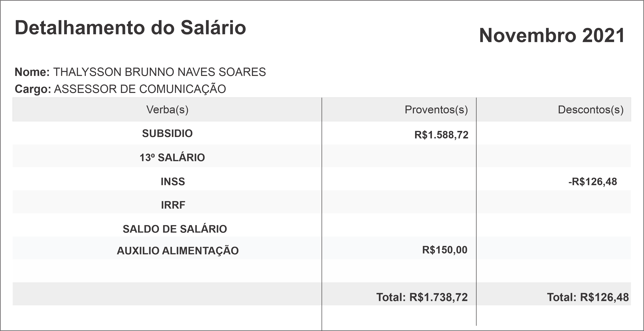Click the "Verba(s)" column header
Screen dimensions: 644x331
click(x=167, y=110)
